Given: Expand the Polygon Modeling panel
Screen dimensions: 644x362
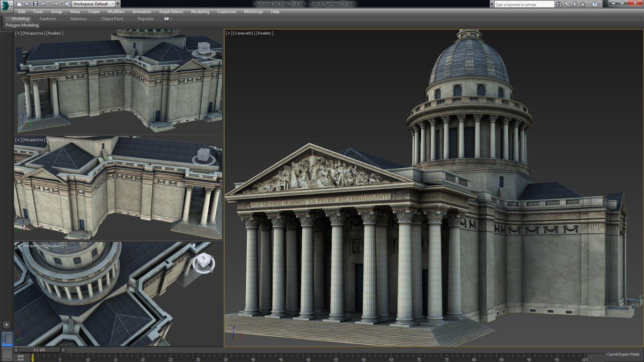Looking at the screenshot, I should (21, 25).
